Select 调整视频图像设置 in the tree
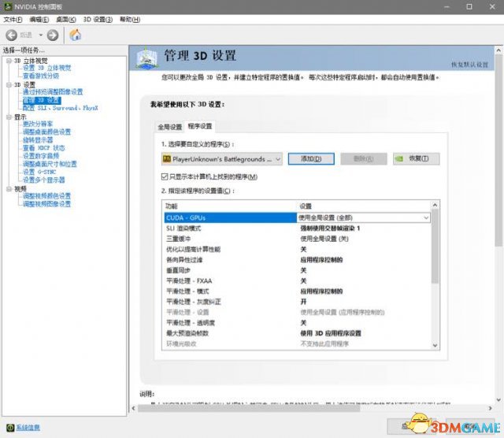 tap(46, 204)
